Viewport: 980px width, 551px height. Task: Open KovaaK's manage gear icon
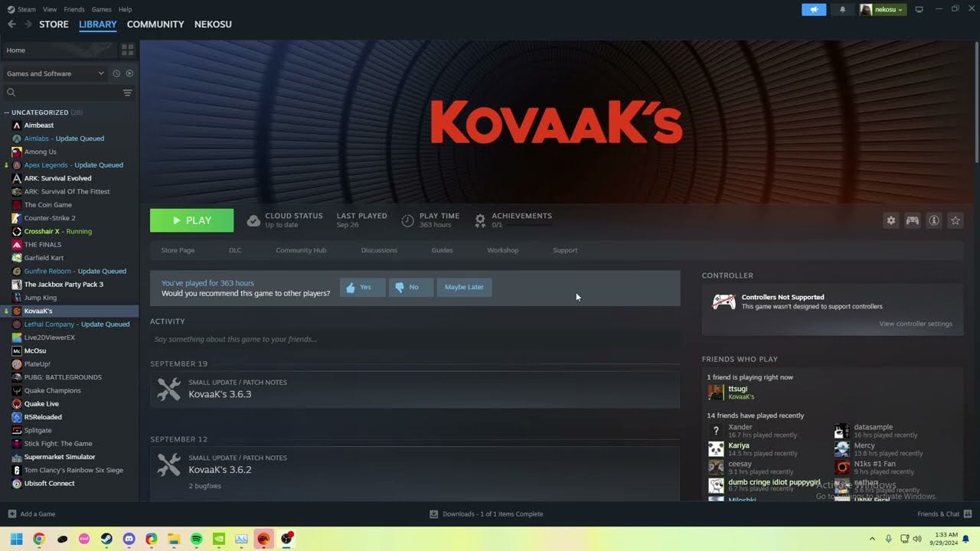tap(891, 220)
